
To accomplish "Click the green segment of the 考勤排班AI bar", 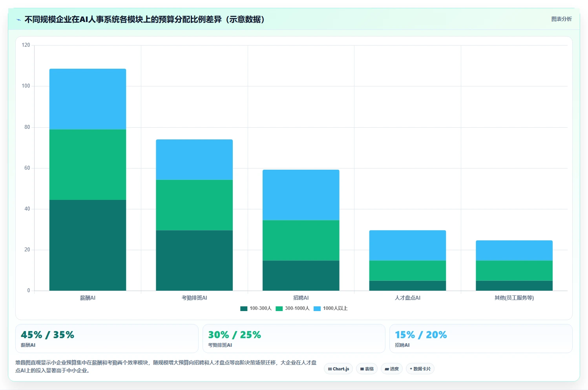I will [194, 205].
